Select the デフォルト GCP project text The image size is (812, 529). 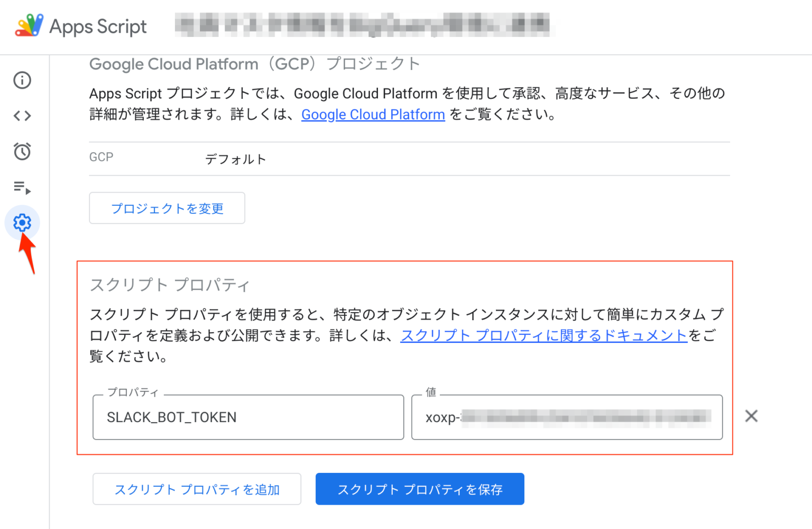[x=236, y=158]
